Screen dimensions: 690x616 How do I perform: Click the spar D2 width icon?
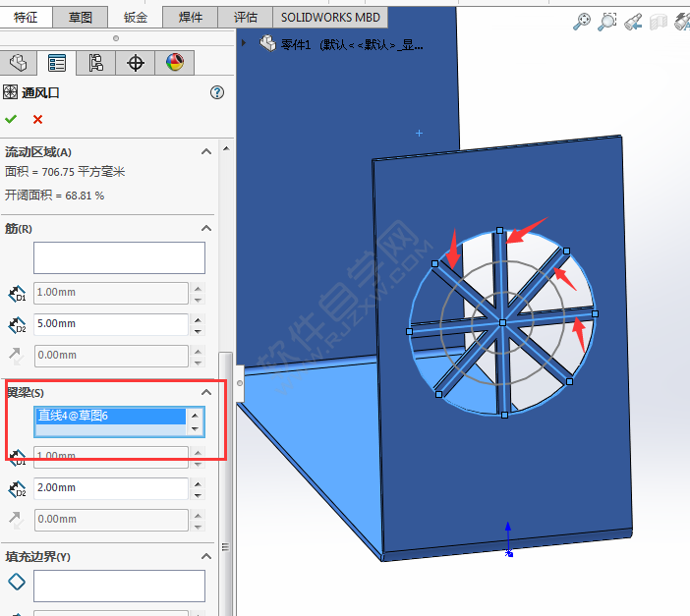coord(17,489)
